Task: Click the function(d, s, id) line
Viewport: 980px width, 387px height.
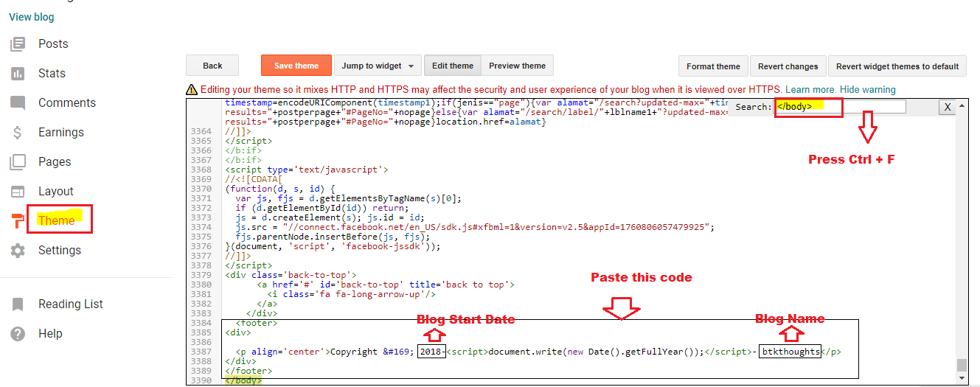Action: (x=280, y=189)
